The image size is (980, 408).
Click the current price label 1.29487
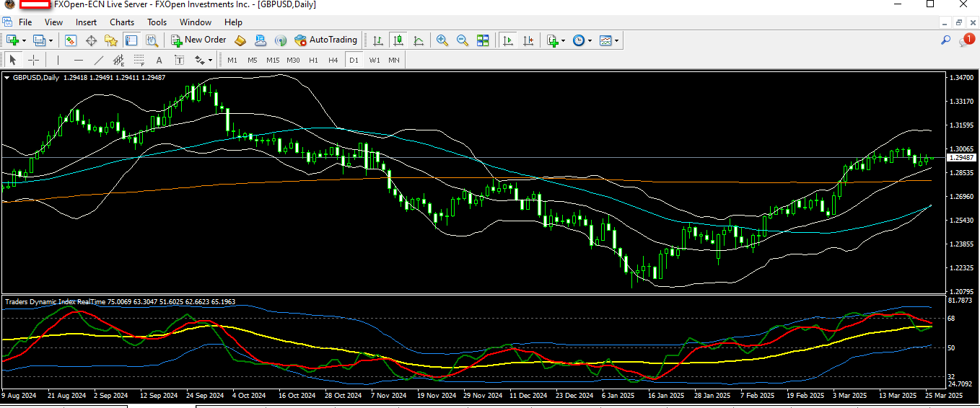point(961,157)
